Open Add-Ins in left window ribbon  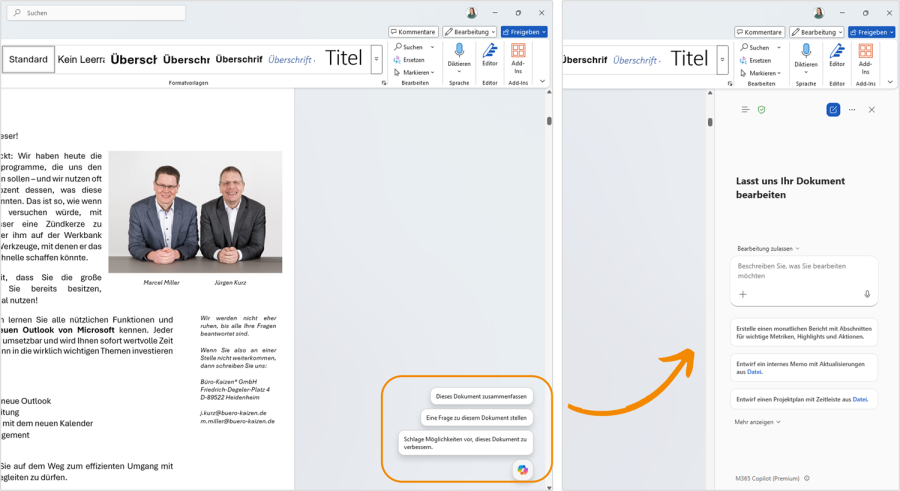[518, 58]
